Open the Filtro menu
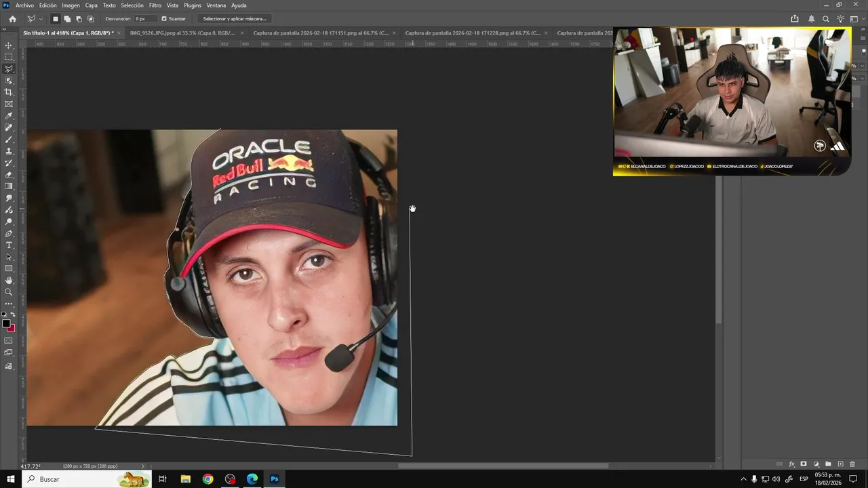 (155, 5)
